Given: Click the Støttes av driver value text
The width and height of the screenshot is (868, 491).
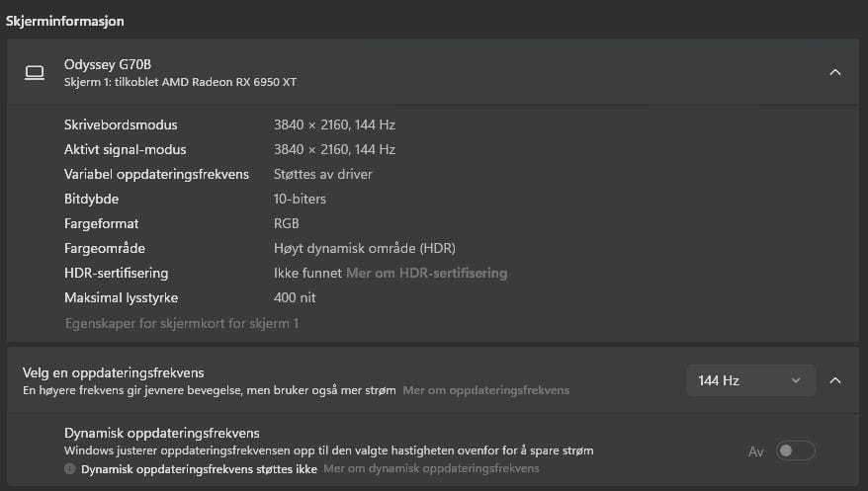Looking at the screenshot, I should click(322, 174).
